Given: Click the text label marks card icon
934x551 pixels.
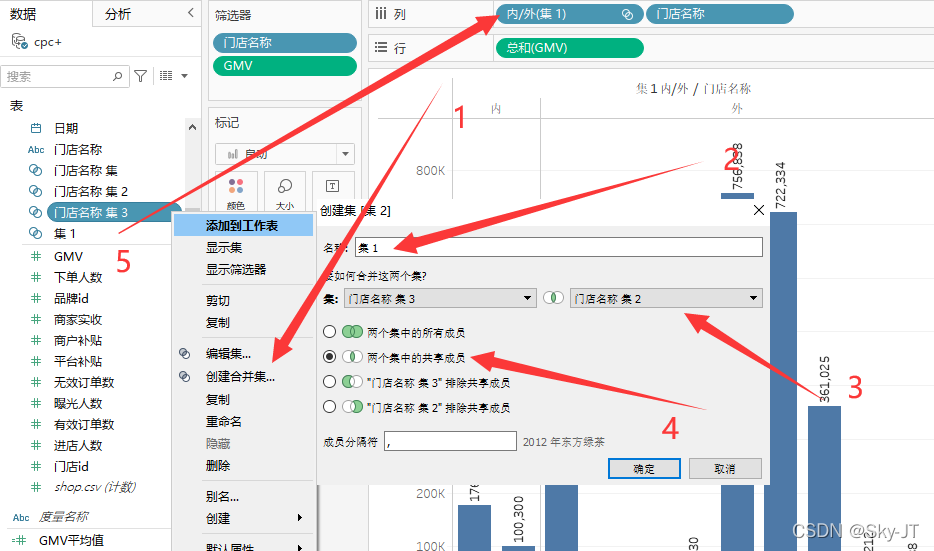Looking at the screenshot, I should [332, 186].
